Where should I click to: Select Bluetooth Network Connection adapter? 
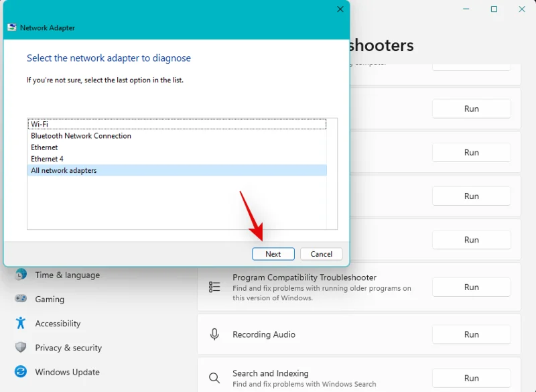point(80,136)
